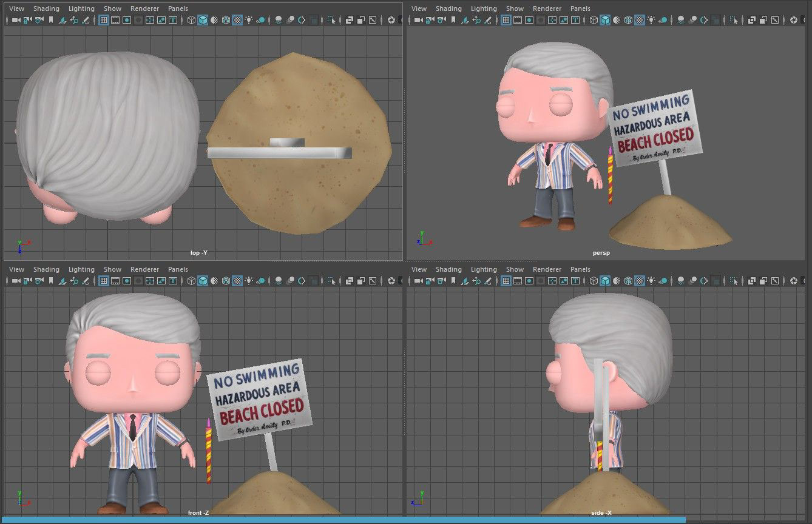Screen dimensions: 812x524
Task: Open Shading menu in top -Y panel
Action: 46,8
